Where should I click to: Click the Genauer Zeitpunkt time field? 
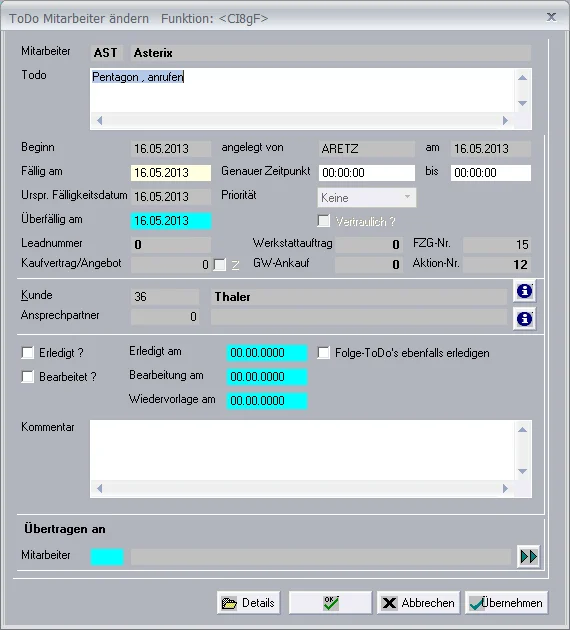[367, 173]
